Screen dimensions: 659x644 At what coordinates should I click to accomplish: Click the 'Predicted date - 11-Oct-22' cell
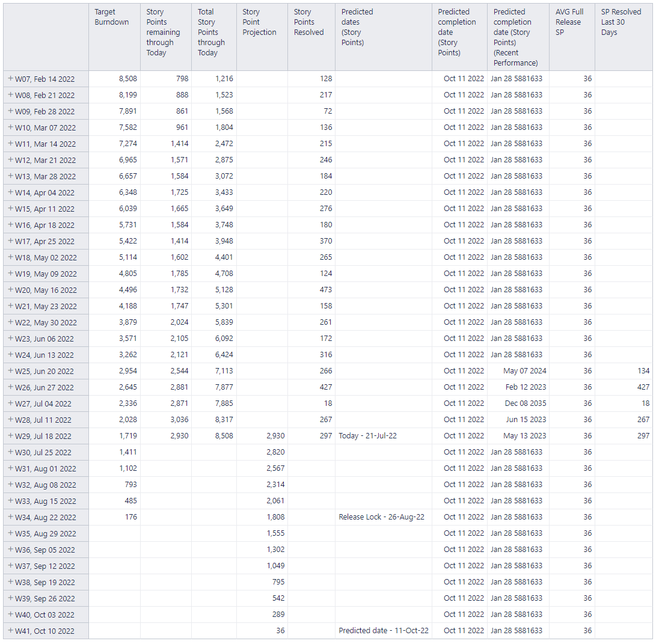click(384, 631)
